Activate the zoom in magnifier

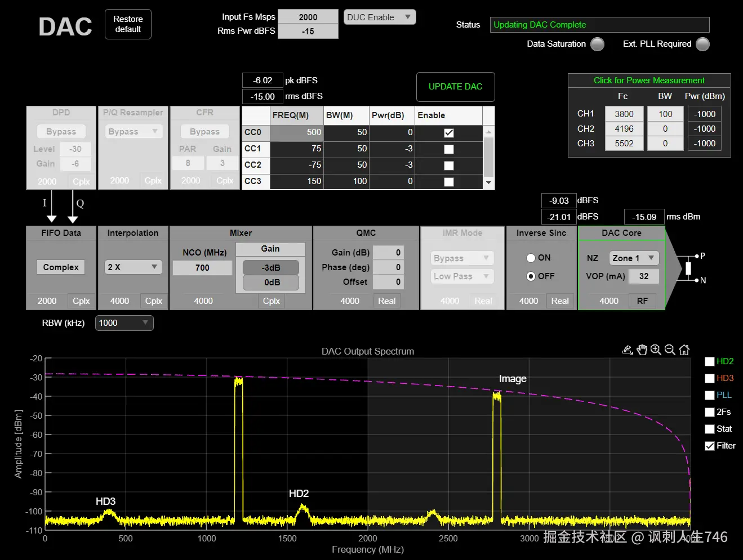point(656,350)
